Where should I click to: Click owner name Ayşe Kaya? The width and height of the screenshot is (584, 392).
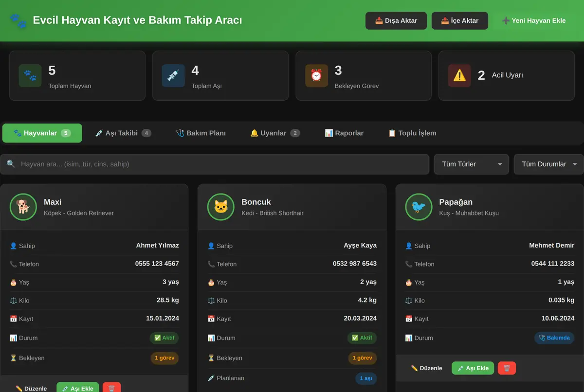coord(360,246)
